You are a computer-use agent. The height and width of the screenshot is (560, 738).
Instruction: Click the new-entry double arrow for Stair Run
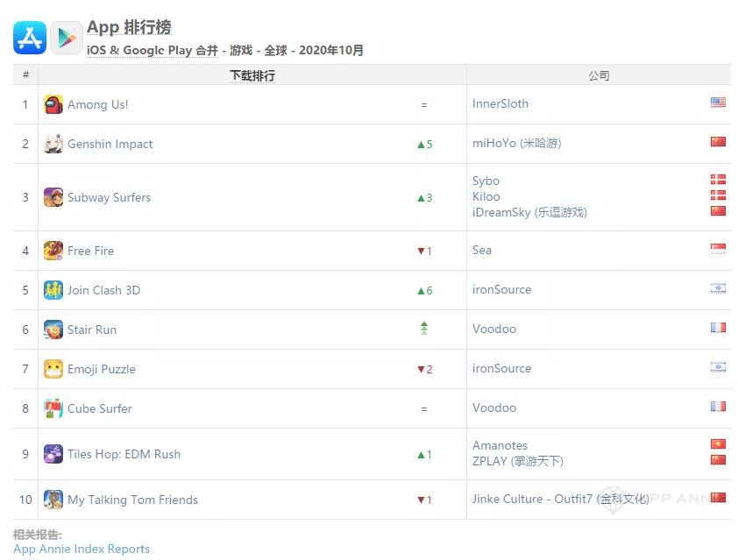pos(424,329)
